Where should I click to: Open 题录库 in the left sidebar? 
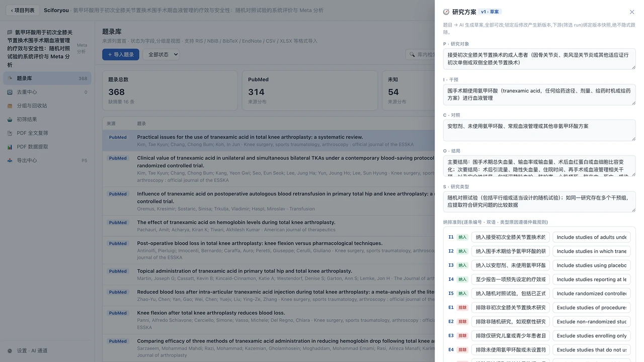point(47,78)
